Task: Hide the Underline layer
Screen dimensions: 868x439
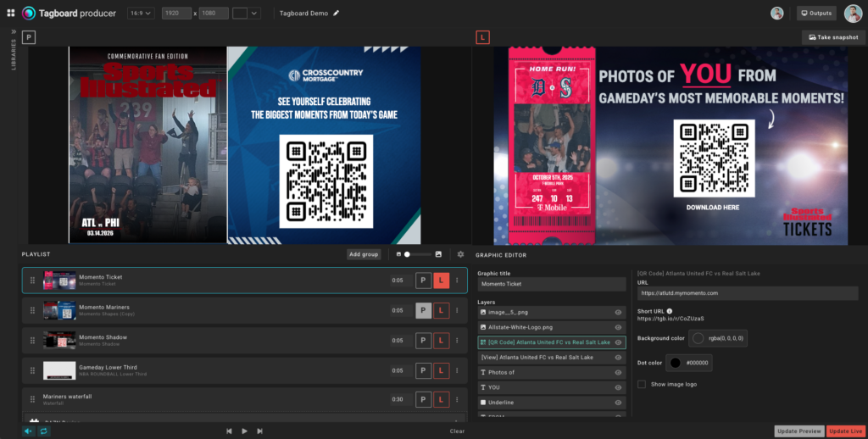Action: click(x=618, y=403)
